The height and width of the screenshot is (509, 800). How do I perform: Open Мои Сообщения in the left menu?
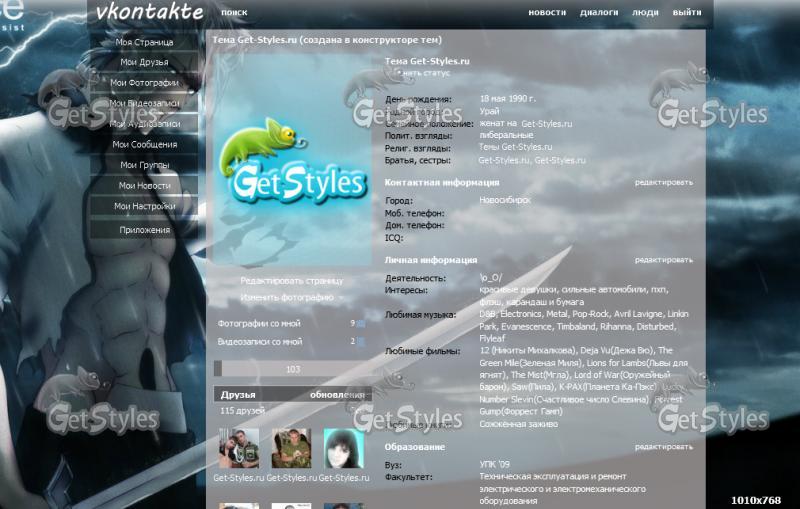point(144,144)
